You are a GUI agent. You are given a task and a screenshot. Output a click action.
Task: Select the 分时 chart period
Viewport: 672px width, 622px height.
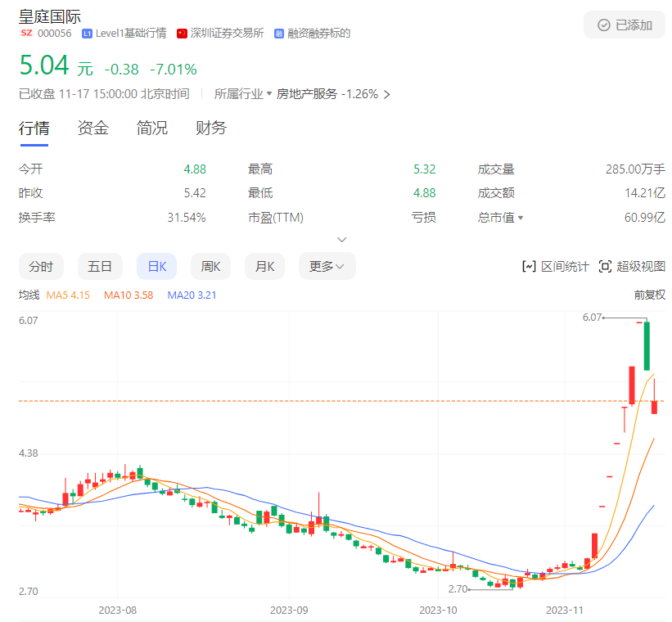[x=41, y=266]
